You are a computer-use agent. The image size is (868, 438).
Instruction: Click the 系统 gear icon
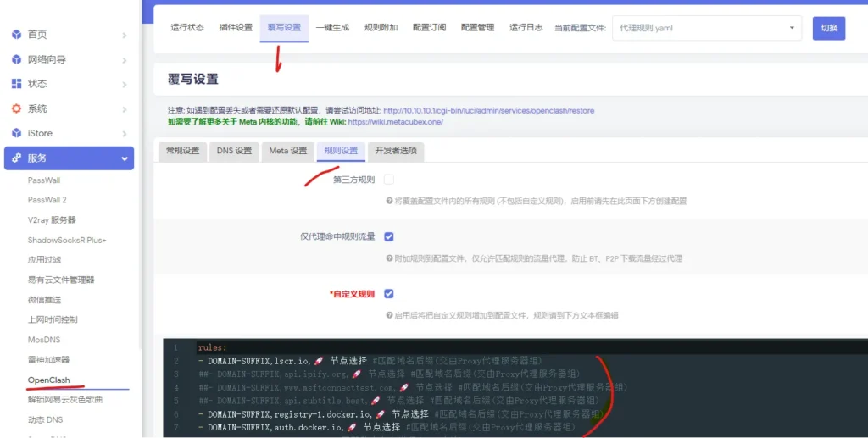[17, 108]
